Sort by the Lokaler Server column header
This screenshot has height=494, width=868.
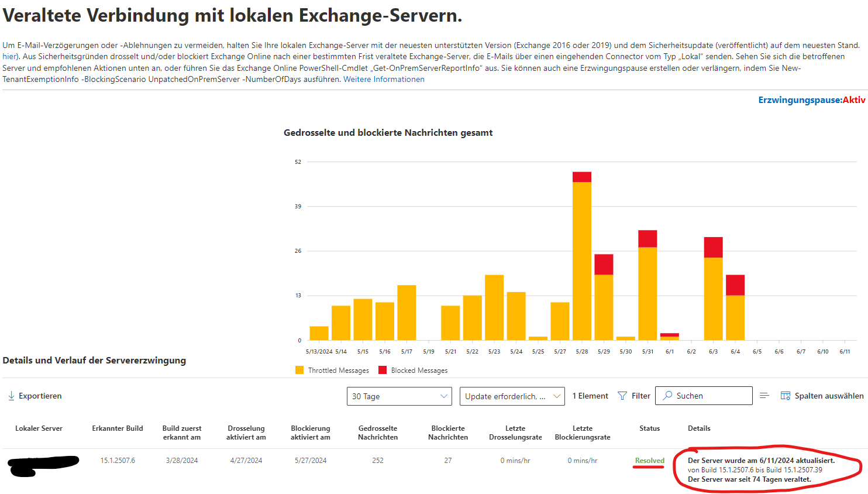click(x=39, y=428)
